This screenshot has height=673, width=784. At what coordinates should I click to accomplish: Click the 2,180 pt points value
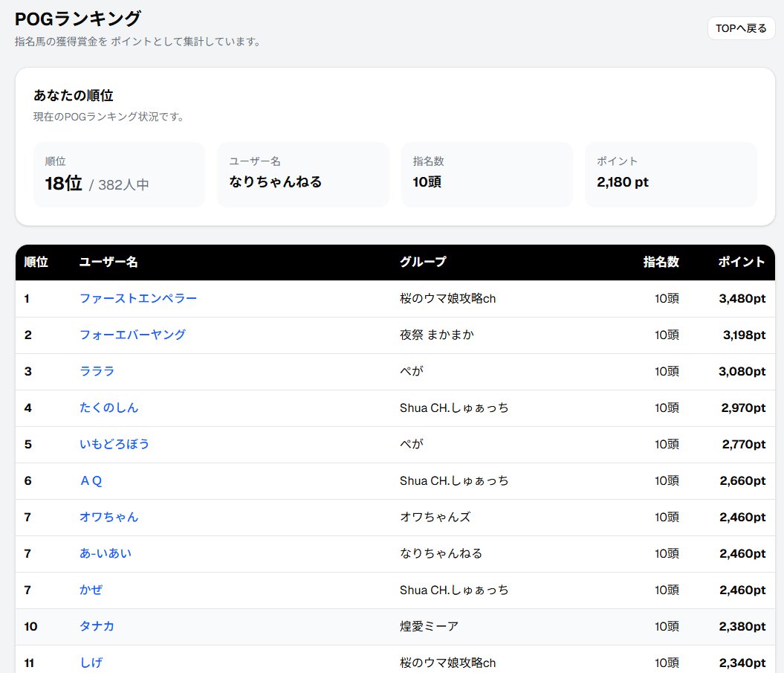coord(623,181)
